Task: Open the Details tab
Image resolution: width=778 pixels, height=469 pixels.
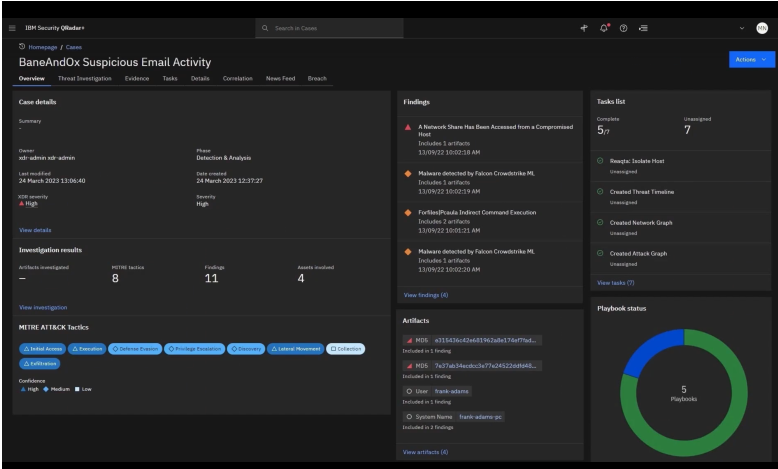Action: click(200, 78)
